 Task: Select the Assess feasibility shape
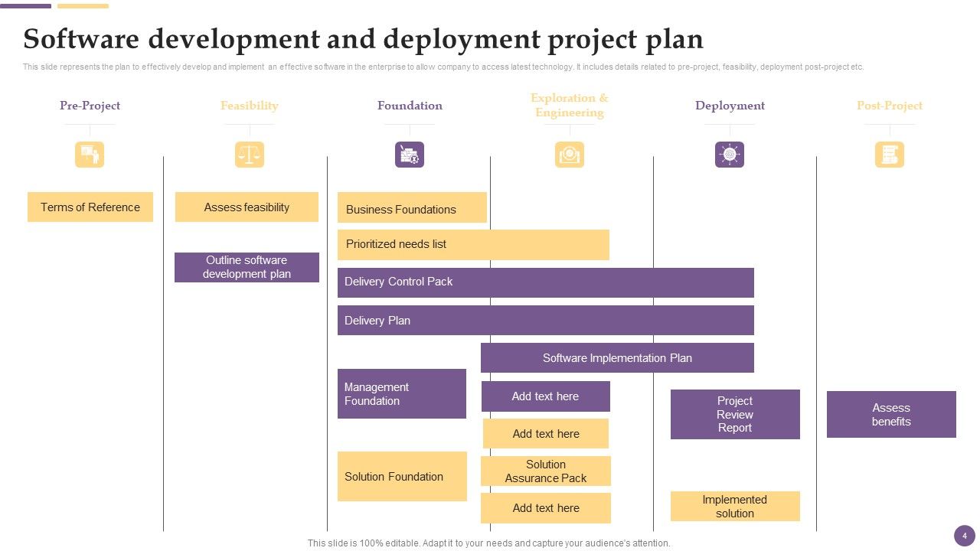click(x=247, y=207)
